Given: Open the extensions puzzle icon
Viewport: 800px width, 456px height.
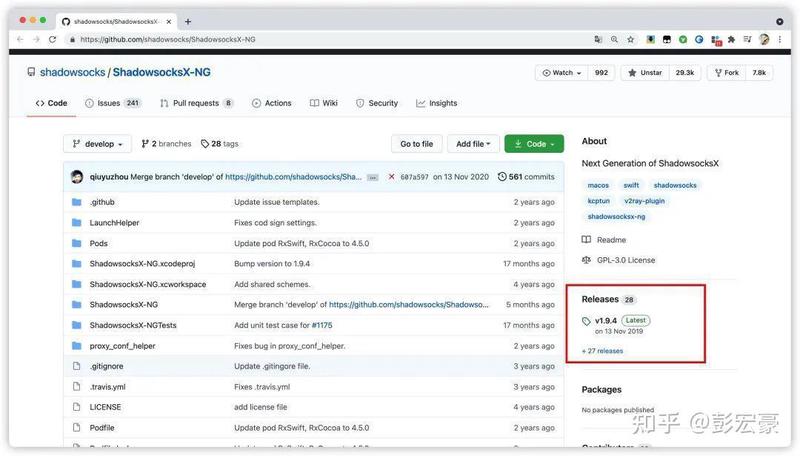Looking at the screenshot, I should (x=731, y=39).
